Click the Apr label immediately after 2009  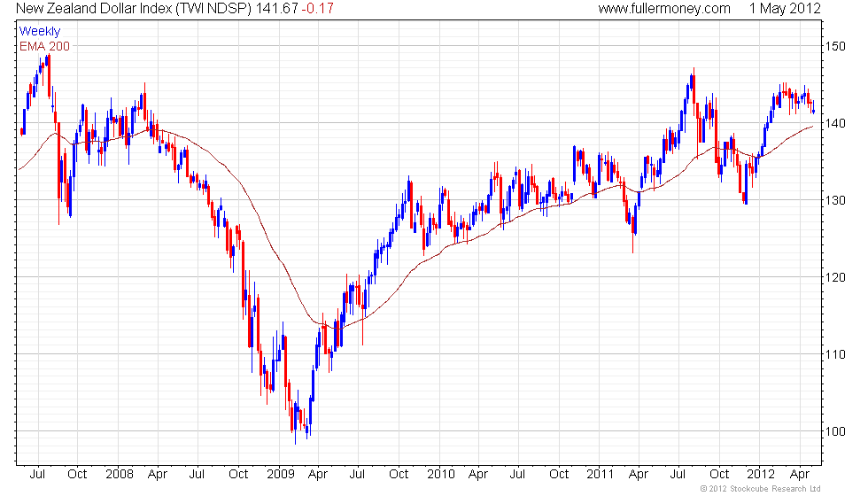point(318,475)
